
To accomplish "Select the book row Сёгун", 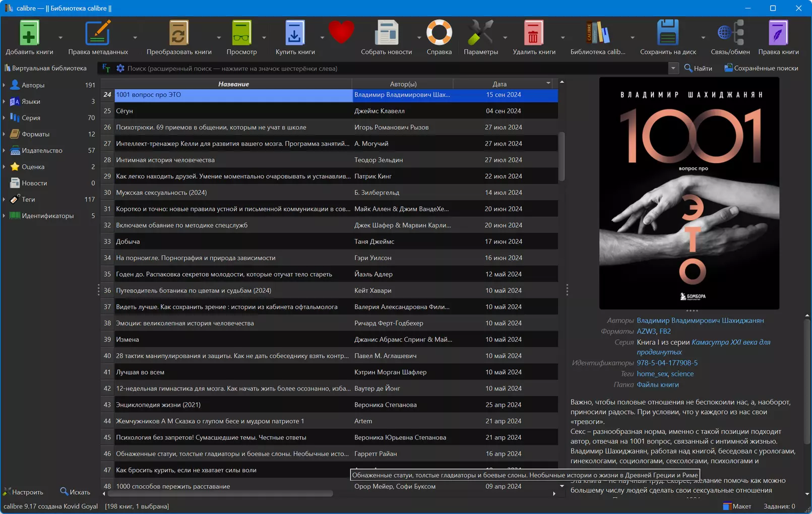I will pos(329,111).
